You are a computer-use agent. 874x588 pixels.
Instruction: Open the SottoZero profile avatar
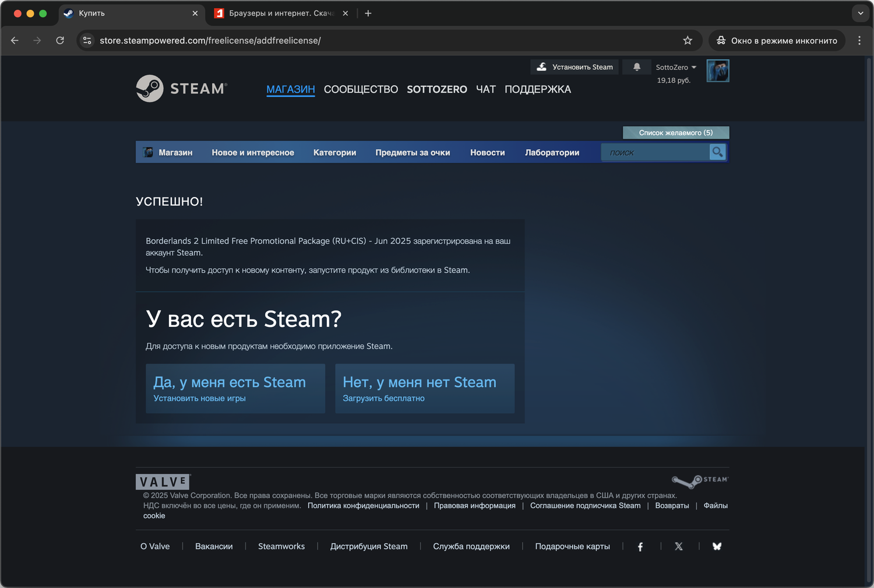[x=718, y=71]
